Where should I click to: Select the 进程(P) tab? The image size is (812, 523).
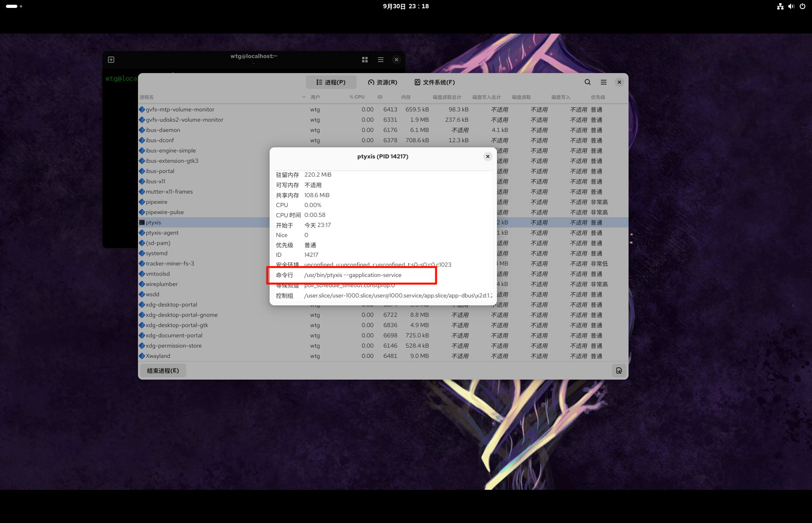331,82
